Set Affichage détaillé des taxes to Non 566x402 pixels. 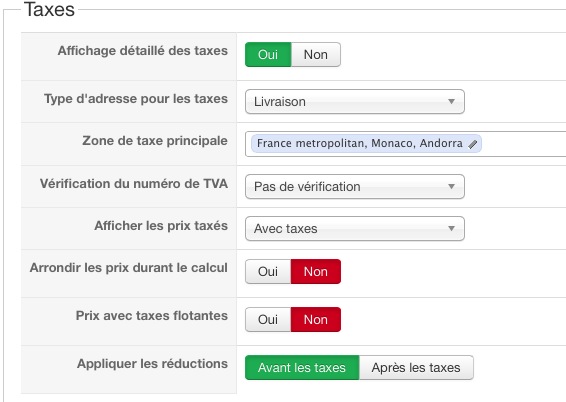[316, 54]
